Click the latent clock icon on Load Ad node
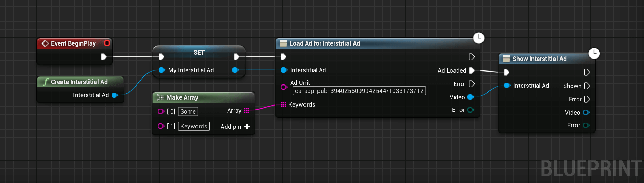This screenshot has width=644, height=183. tap(479, 38)
